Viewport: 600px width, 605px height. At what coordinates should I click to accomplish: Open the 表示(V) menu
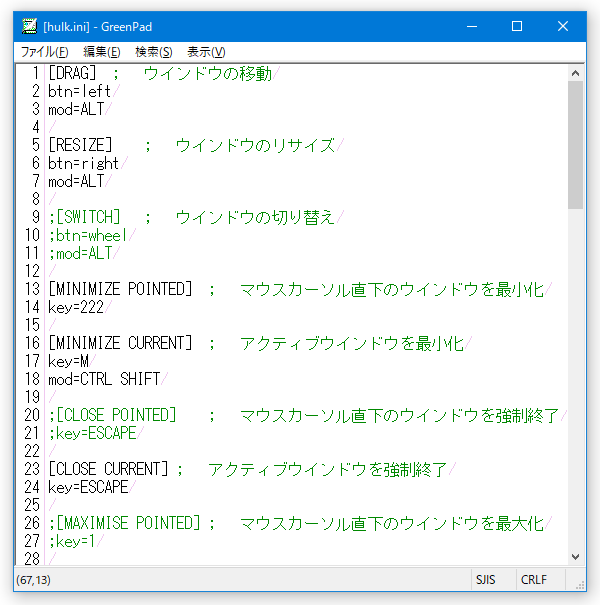206,52
